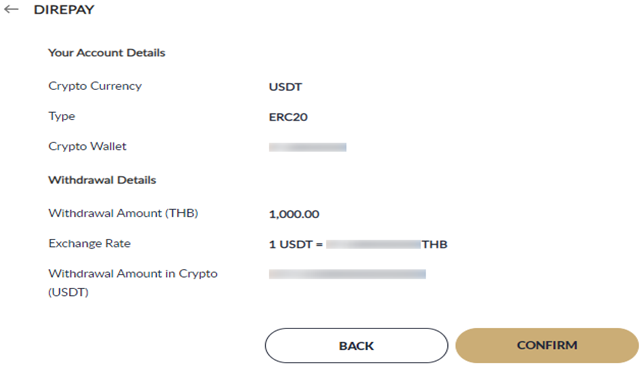Confirm the withdrawal with the CONFIRM button

547,345
